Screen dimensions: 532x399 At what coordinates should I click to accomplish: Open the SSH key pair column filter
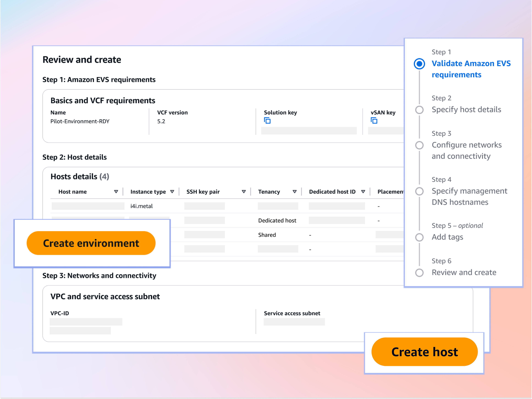(244, 192)
